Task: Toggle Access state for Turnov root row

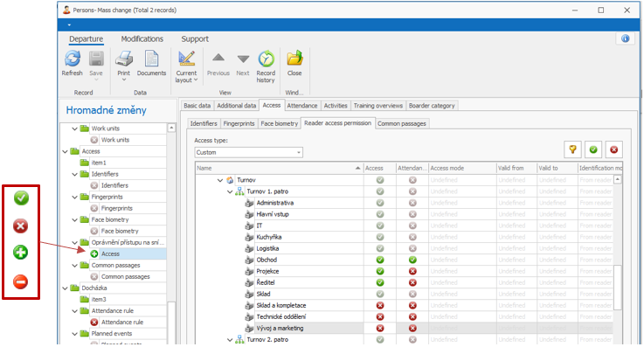Action: coord(380,180)
